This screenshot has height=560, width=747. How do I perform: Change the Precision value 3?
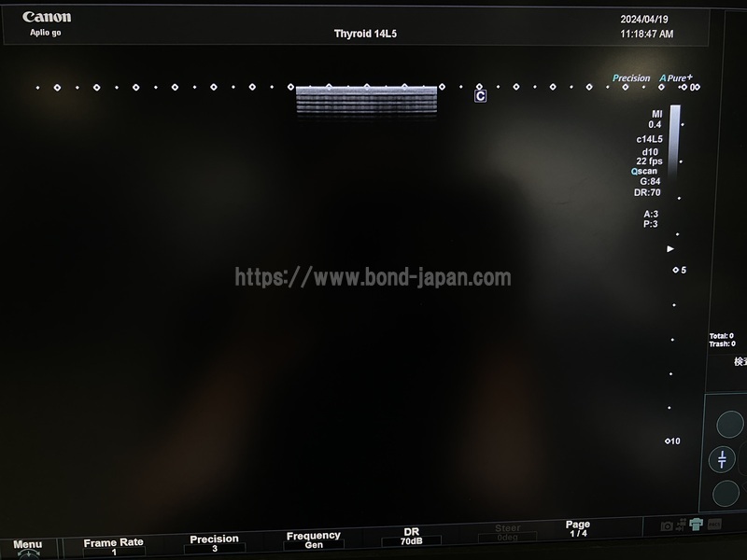(x=214, y=543)
